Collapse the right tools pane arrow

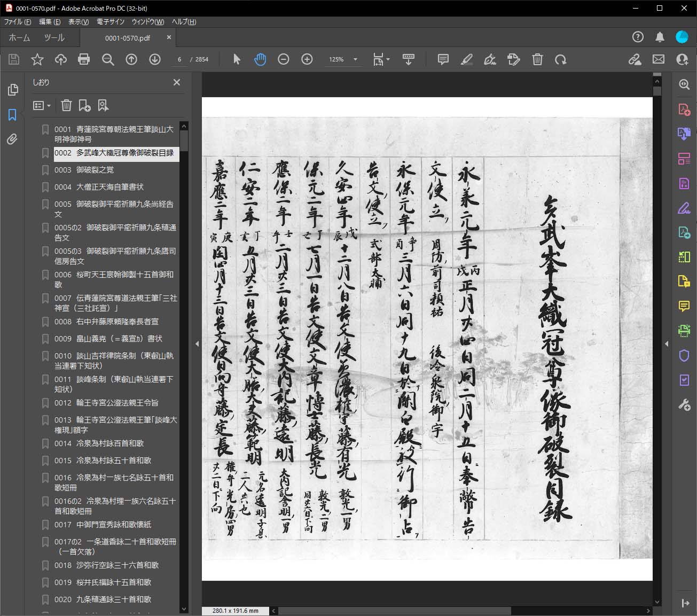(x=667, y=344)
